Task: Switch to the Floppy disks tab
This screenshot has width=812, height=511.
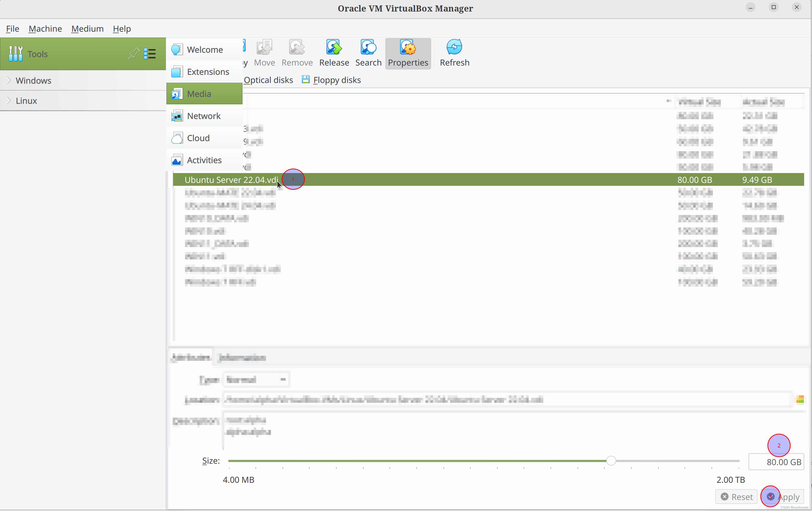Action: tap(331, 80)
